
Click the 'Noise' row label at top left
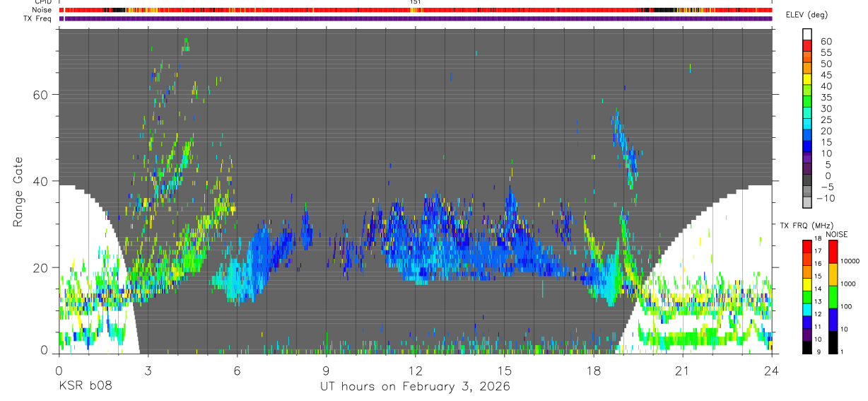(x=42, y=10)
